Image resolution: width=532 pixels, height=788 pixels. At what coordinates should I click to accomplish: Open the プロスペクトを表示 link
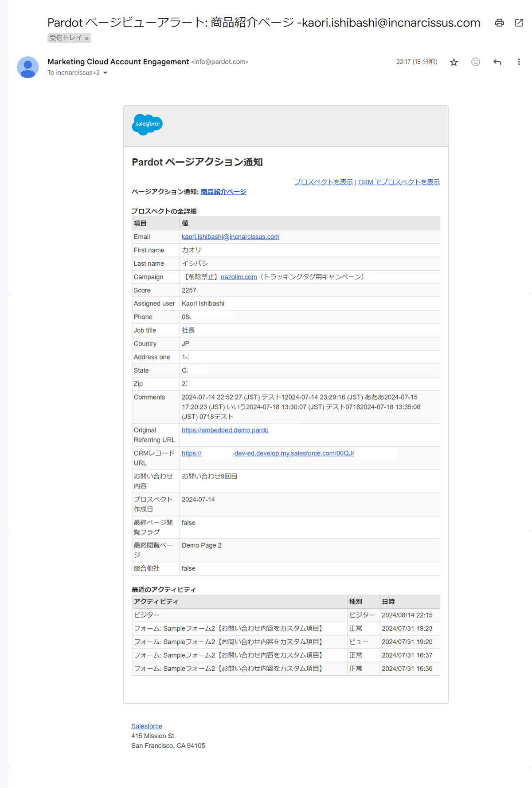[324, 182]
